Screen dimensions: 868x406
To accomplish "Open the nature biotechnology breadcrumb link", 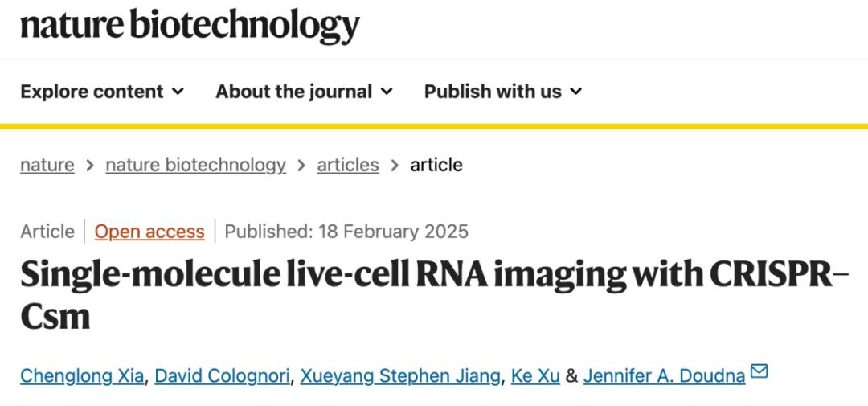I will coord(195,165).
